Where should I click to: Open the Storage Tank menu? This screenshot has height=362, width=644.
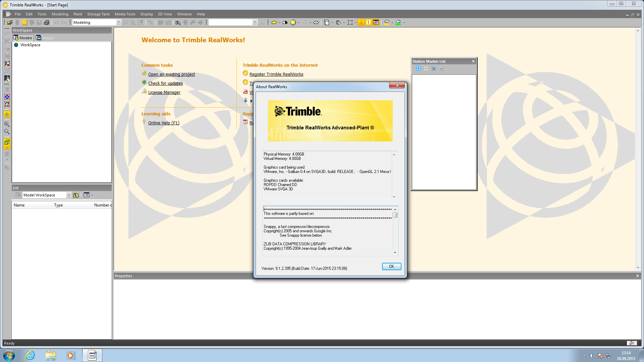98,14
